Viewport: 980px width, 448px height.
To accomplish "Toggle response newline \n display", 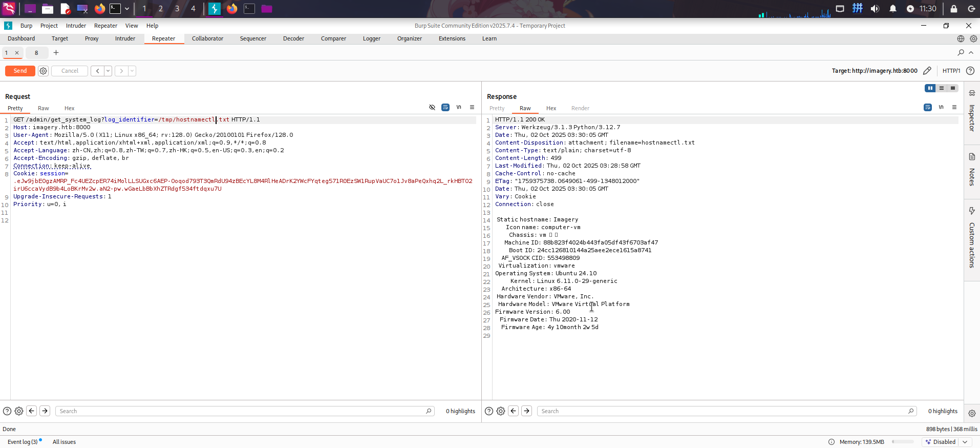I will tap(941, 107).
